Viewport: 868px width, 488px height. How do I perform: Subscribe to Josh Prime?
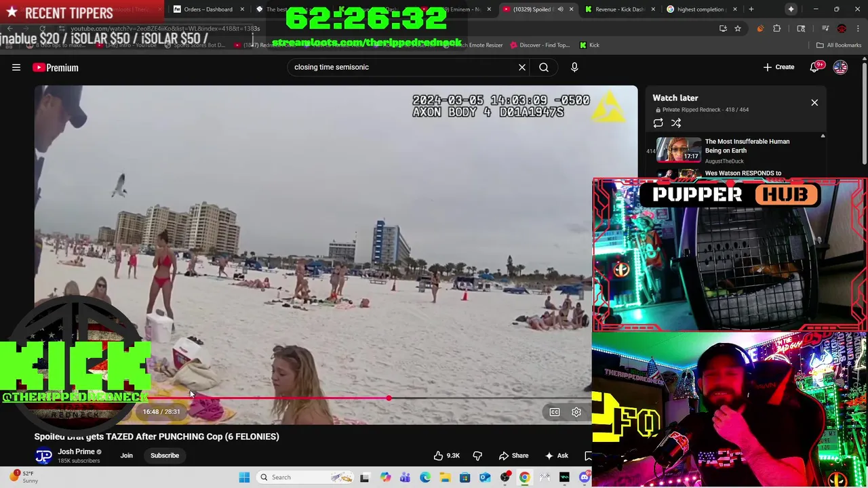[x=165, y=455]
